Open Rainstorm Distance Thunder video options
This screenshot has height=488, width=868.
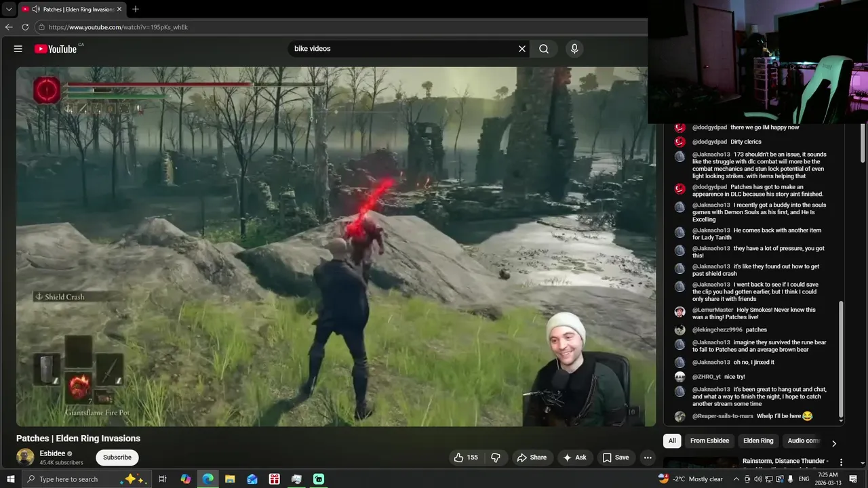point(842,462)
